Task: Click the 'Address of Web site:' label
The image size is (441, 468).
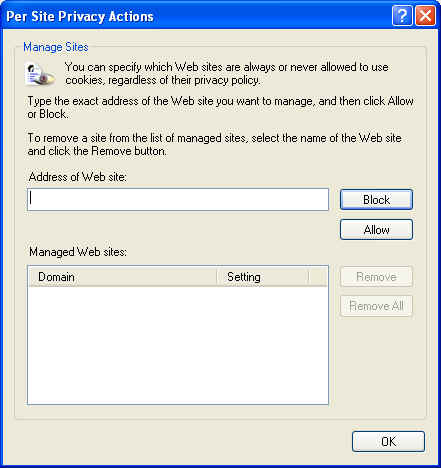Action: [x=78, y=177]
